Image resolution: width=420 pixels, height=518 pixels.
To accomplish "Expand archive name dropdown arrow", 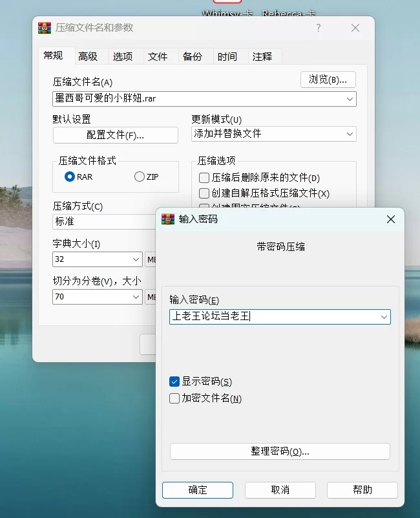I will [x=350, y=99].
